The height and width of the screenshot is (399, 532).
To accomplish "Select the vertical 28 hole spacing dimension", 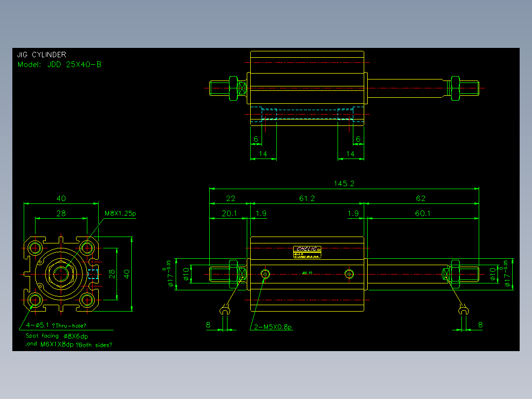I will point(112,274).
